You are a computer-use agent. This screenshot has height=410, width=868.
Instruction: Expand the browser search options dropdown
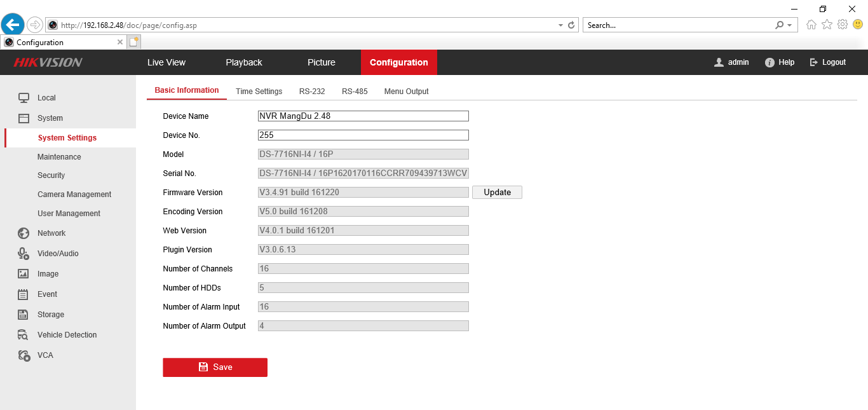click(x=789, y=25)
